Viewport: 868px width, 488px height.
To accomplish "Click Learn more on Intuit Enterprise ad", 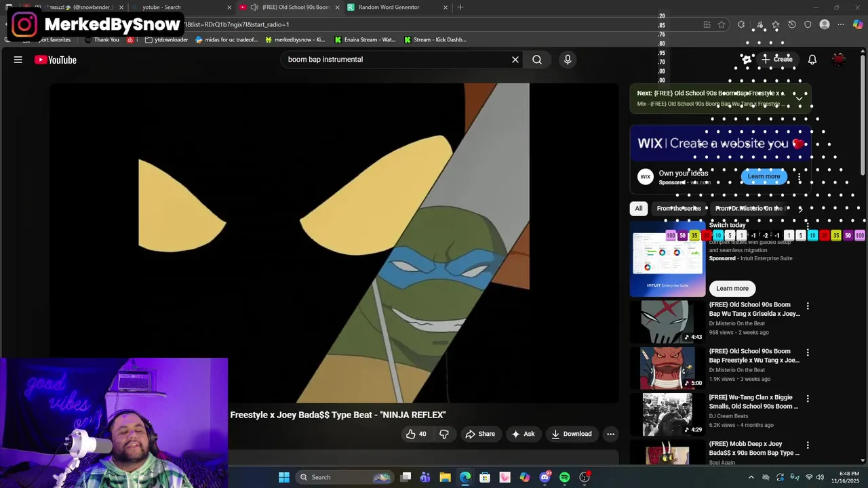I will click(x=732, y=288).
